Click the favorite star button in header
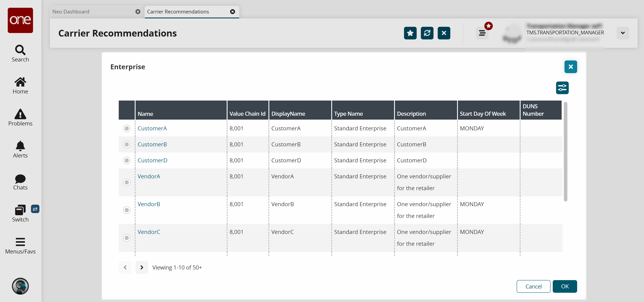The image size is (644, 302). point(410,33)
